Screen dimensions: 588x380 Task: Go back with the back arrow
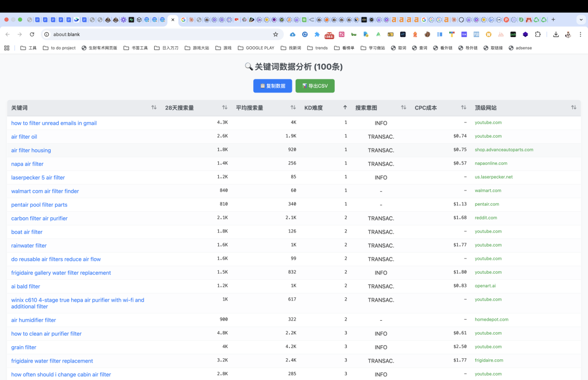pos(8,34)
